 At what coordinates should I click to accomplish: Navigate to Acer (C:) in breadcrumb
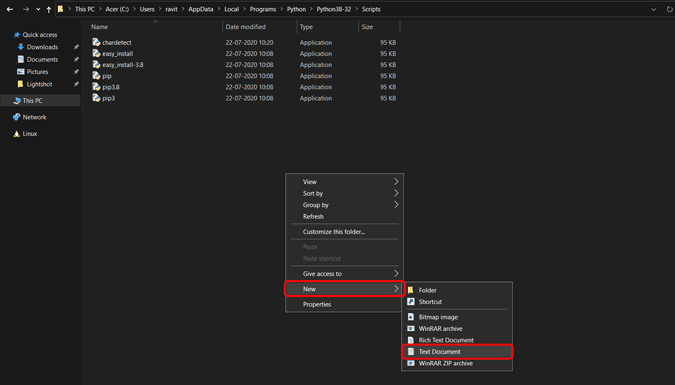click(117, 9)
